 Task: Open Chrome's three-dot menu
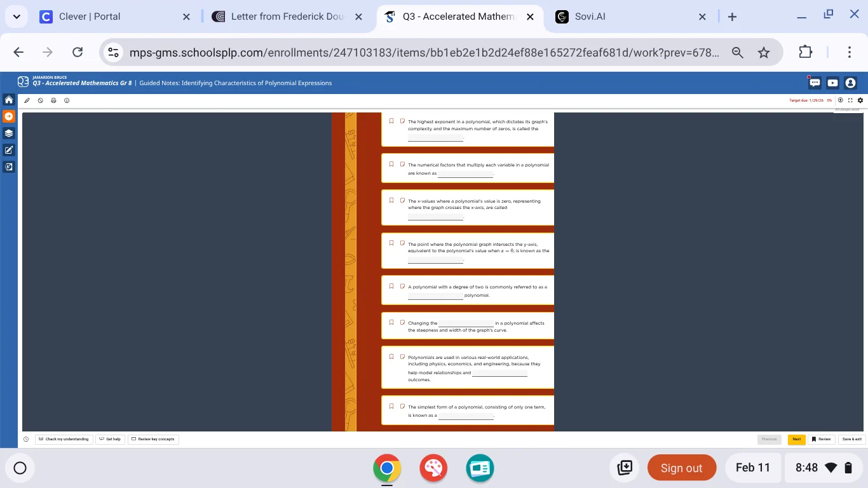tap(850, 52)
